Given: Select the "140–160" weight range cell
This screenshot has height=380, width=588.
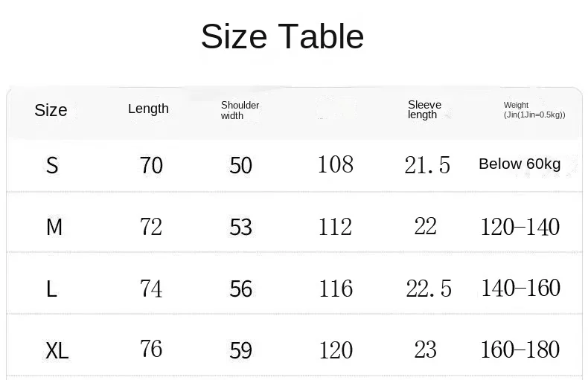Looking at the screenshot, I should coord(520,288).
